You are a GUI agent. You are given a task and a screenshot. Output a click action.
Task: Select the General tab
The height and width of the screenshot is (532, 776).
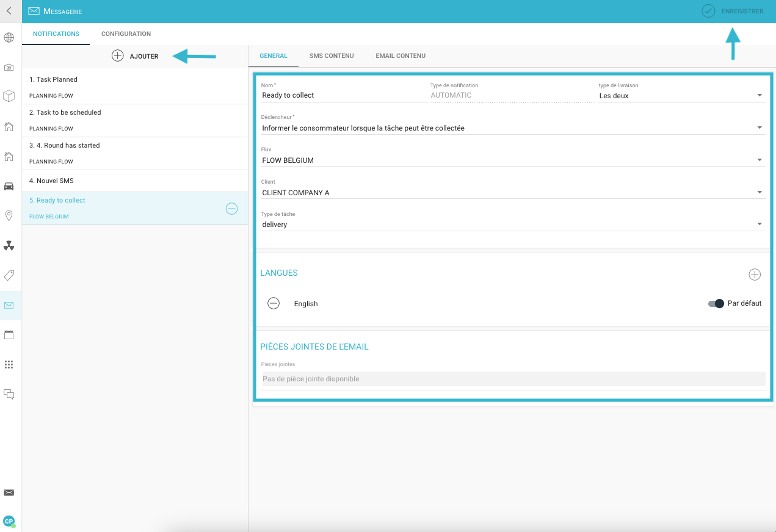pos(274,56)
